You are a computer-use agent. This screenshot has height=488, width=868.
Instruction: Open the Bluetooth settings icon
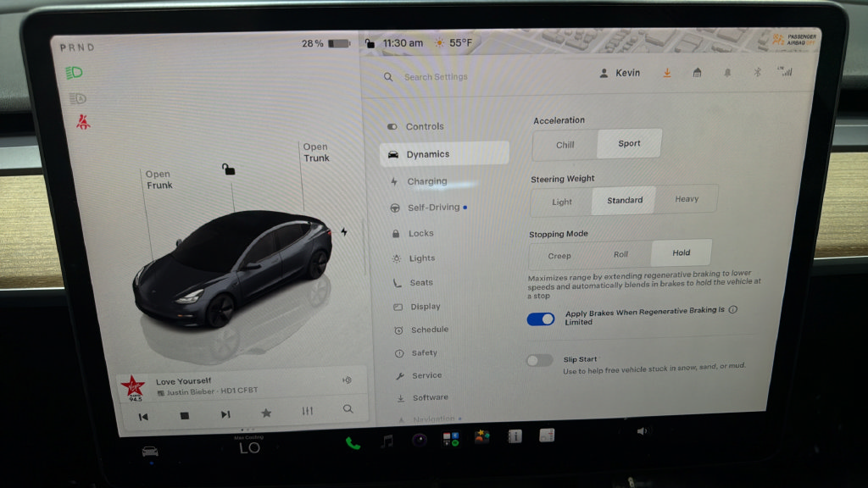pos(757,72)
